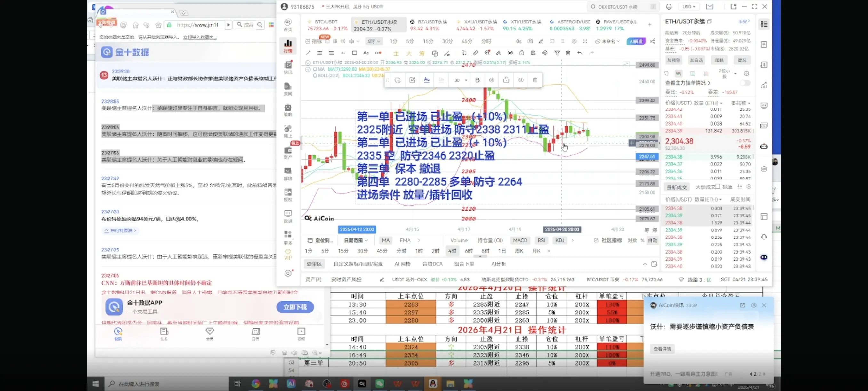The image size is (868, 391).
Task: Click 立即下载 button for 金十数据APP
Action: [x=295, y=307]
